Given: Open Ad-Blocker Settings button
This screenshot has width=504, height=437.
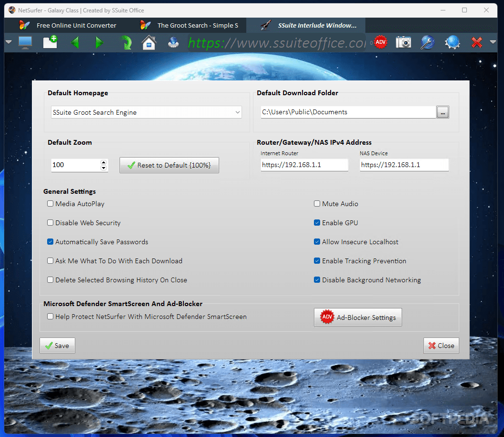Looking at the screenshot, I should pos(358,317).
